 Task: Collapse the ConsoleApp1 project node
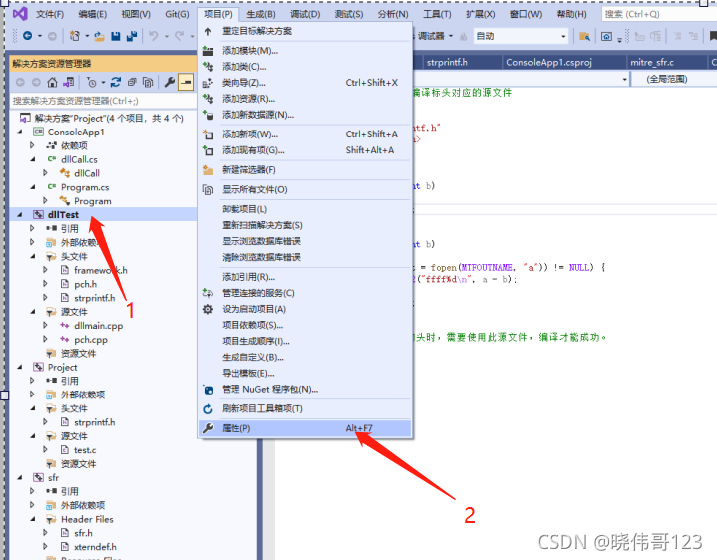pyautogui.click(x=20, y=132)
